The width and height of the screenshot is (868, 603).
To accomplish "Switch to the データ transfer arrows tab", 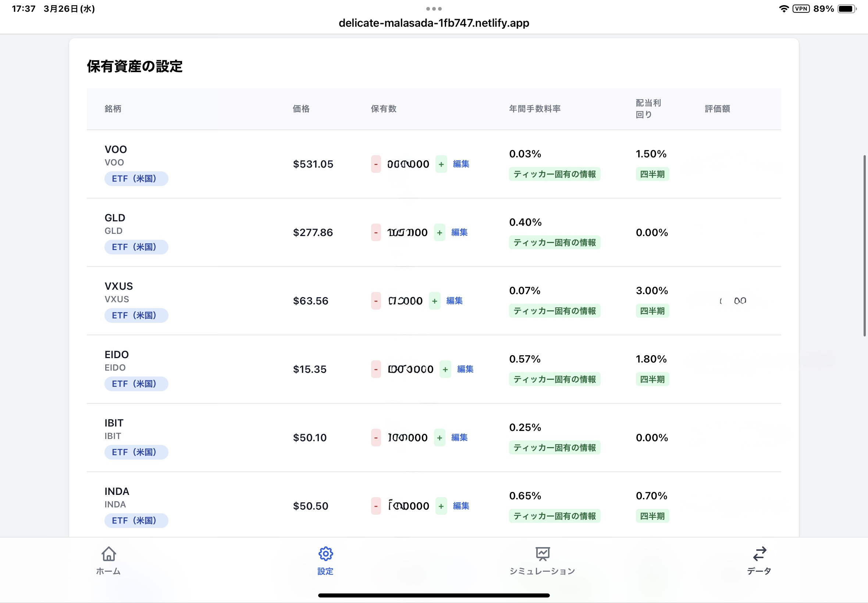I will coord(759,554).
